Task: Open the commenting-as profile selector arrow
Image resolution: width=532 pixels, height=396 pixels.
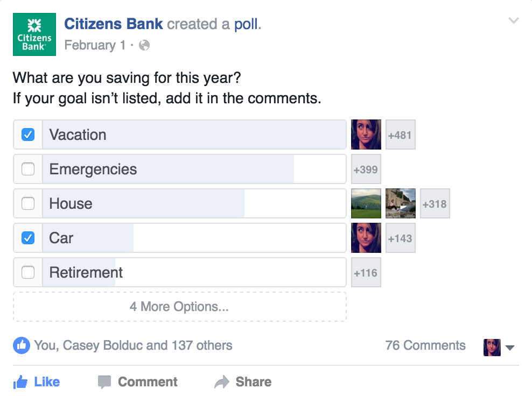Action: (x=509, y=348)
